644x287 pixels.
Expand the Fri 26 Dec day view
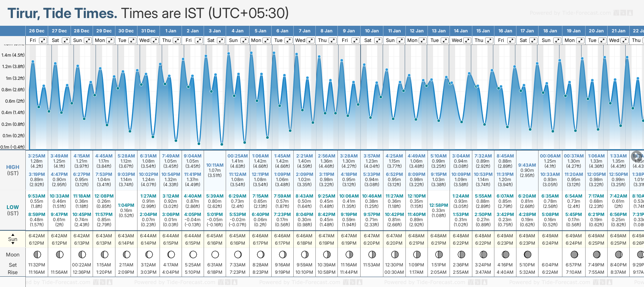point(43,40)
